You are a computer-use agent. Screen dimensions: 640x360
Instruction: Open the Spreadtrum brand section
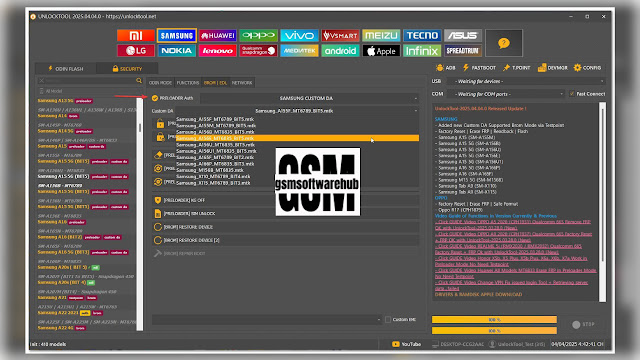point(462,51)
